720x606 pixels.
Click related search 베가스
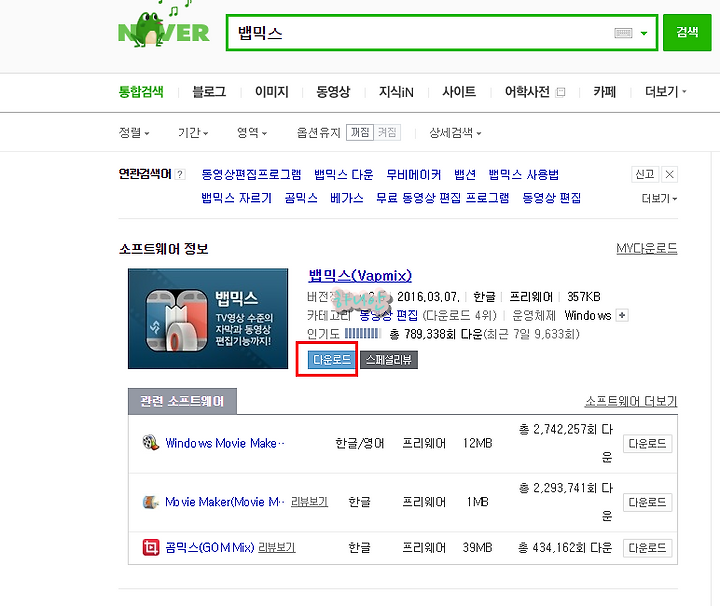(347, 198)
